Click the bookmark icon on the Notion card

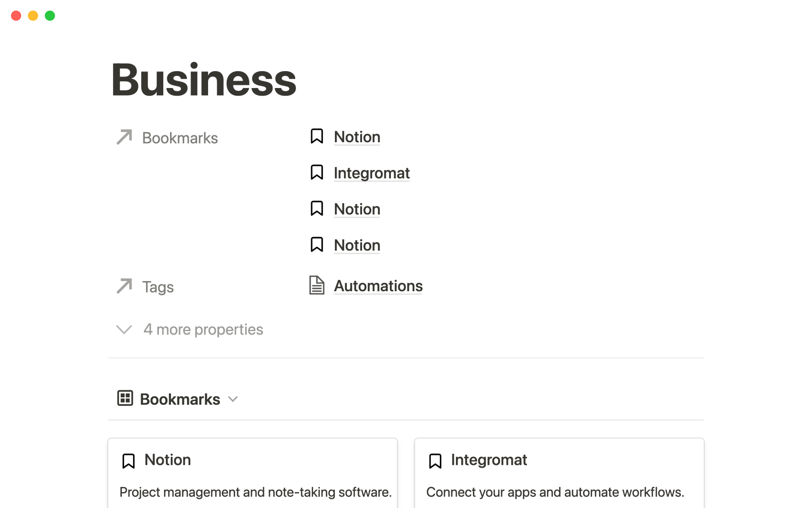[x=129, y=460]
